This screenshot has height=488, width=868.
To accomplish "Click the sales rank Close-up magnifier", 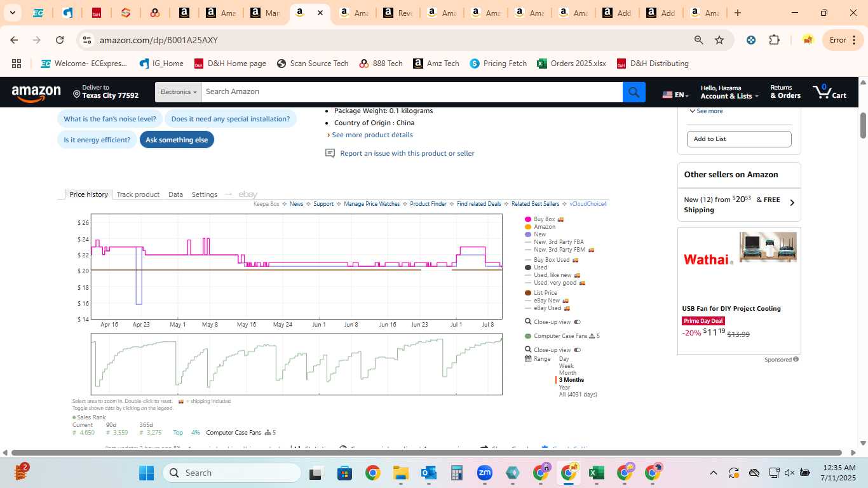I will coord(528,349).
